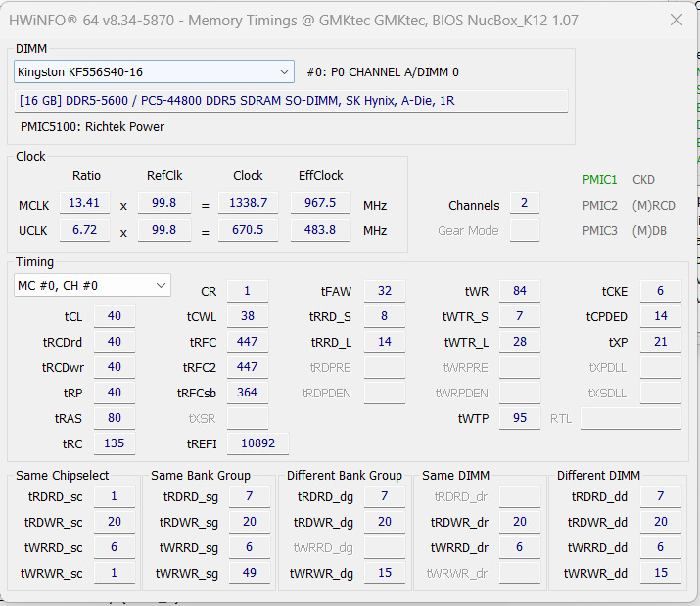Screen dimensions: 700x606
Task: Select the tCPDED value 14
Action: tap(661, 316)
